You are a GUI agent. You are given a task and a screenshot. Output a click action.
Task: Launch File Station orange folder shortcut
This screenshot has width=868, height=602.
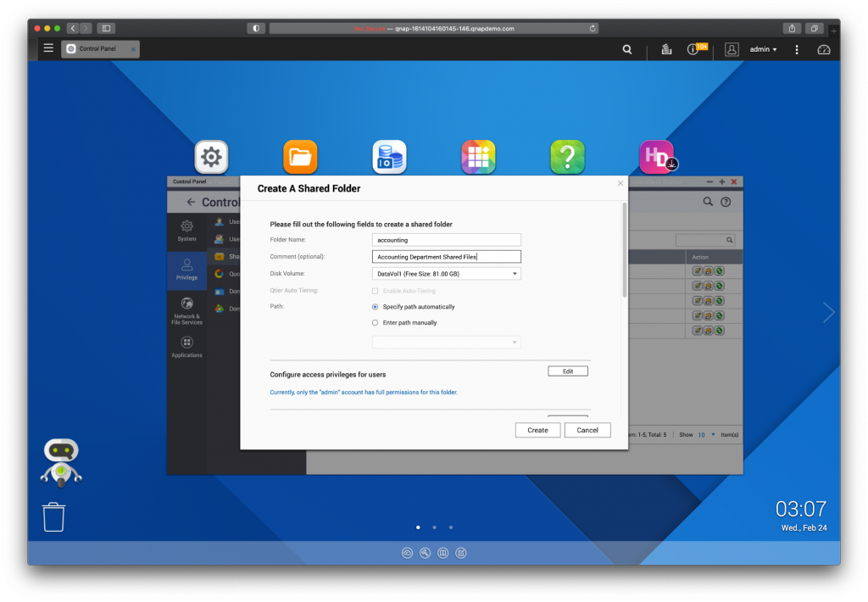(301, 157)
